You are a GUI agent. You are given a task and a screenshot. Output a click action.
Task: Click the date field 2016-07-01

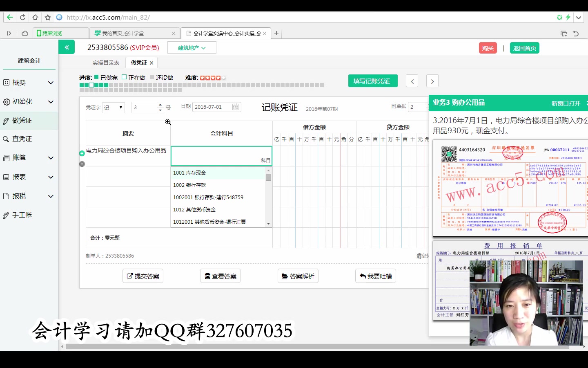point(217,107)
